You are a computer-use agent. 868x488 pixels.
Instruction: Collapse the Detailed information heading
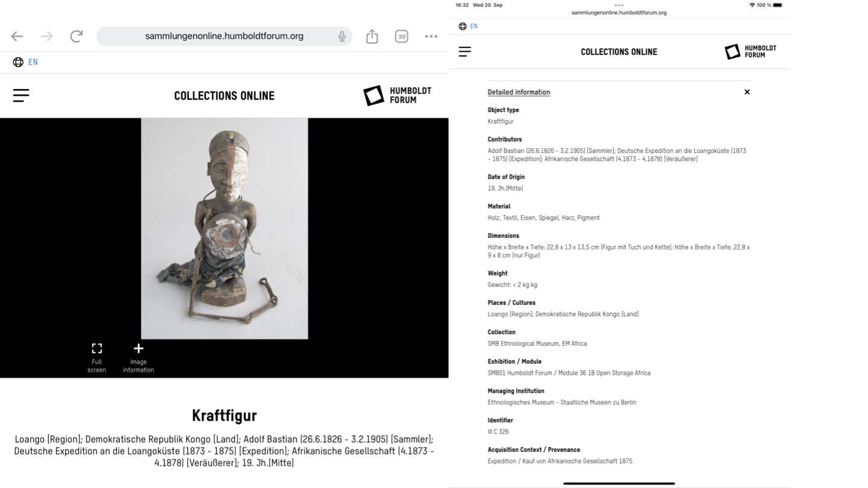(x=518, y=92)
